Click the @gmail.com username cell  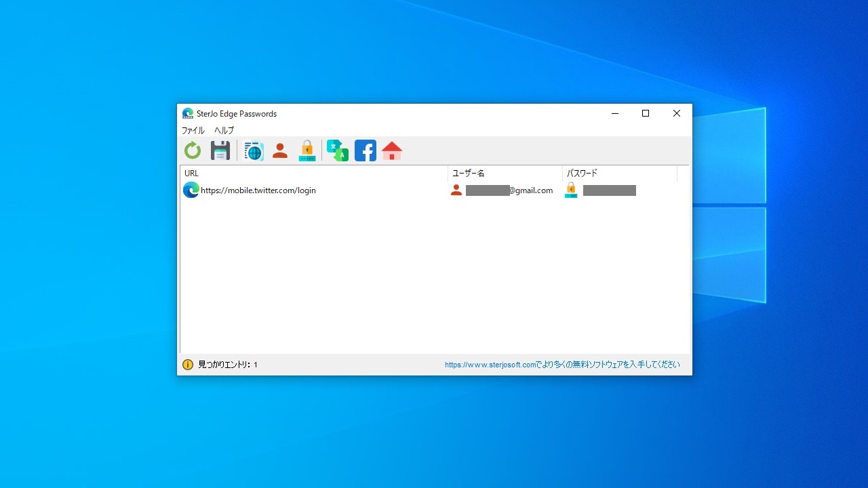(x=509, y=190)
